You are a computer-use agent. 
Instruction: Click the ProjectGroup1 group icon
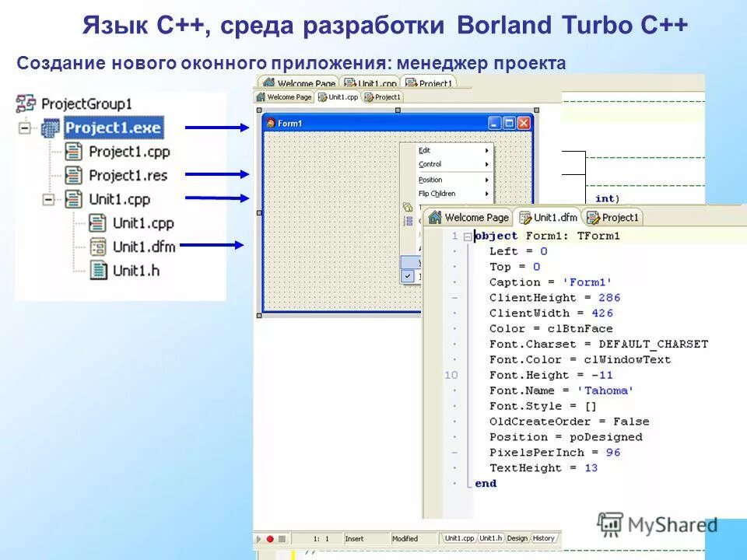26,100
